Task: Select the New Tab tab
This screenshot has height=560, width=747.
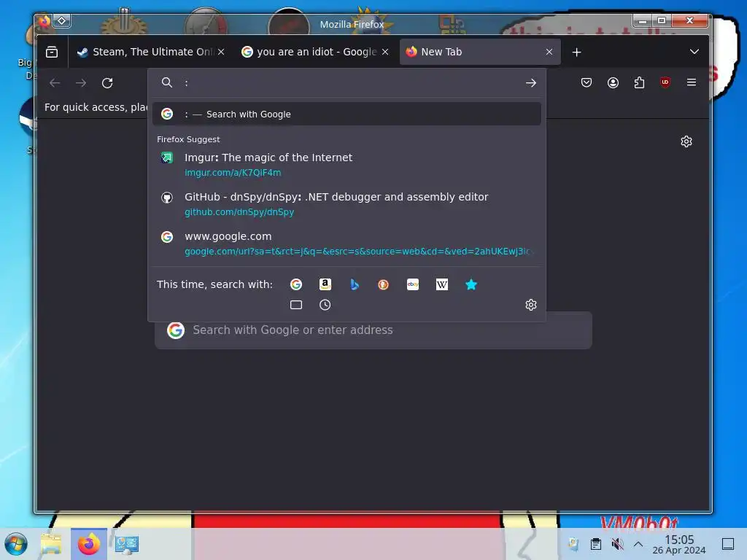Action: click(480, 52)
